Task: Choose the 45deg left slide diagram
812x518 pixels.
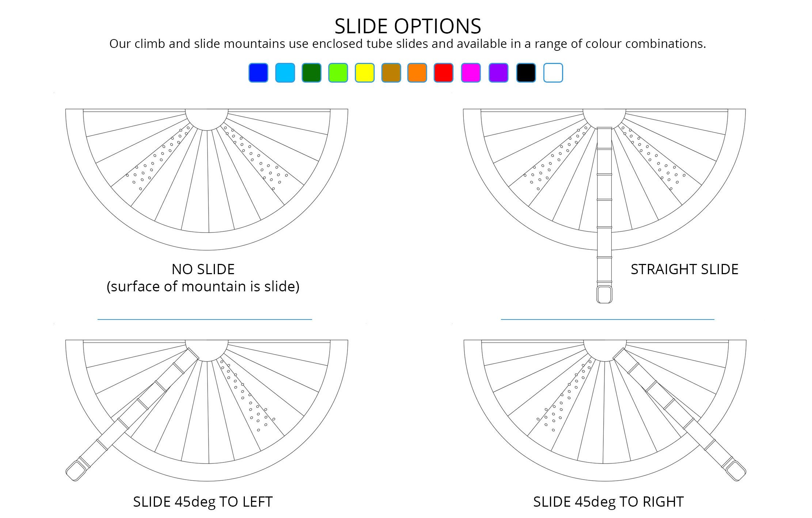Action: coord(206,409)
